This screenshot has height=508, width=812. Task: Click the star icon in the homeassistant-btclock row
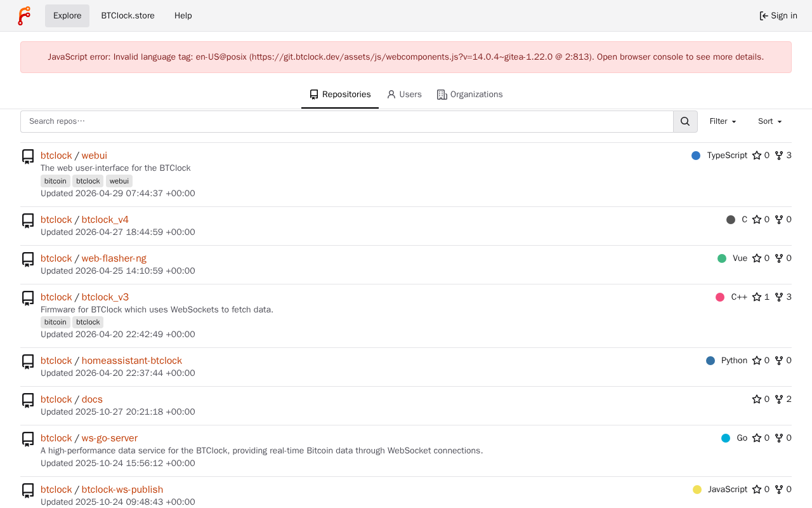(x=757, y=361)
